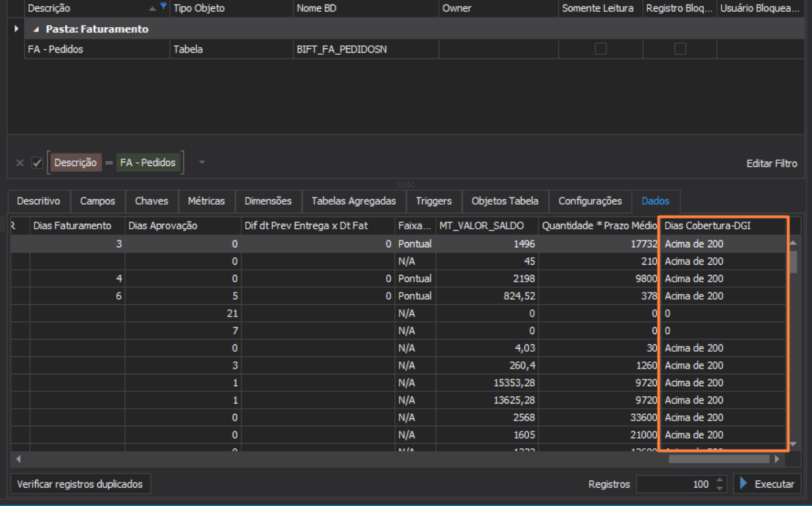This screenshot has width=812, height=506.
Task: Open the Triggers tab
Action: [434, 201]
